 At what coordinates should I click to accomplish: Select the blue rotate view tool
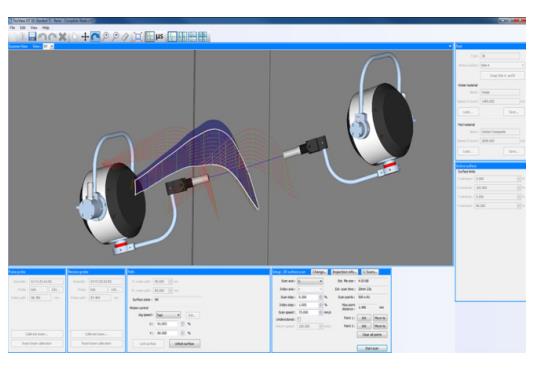pyautogui.click(x=95, y=36)
